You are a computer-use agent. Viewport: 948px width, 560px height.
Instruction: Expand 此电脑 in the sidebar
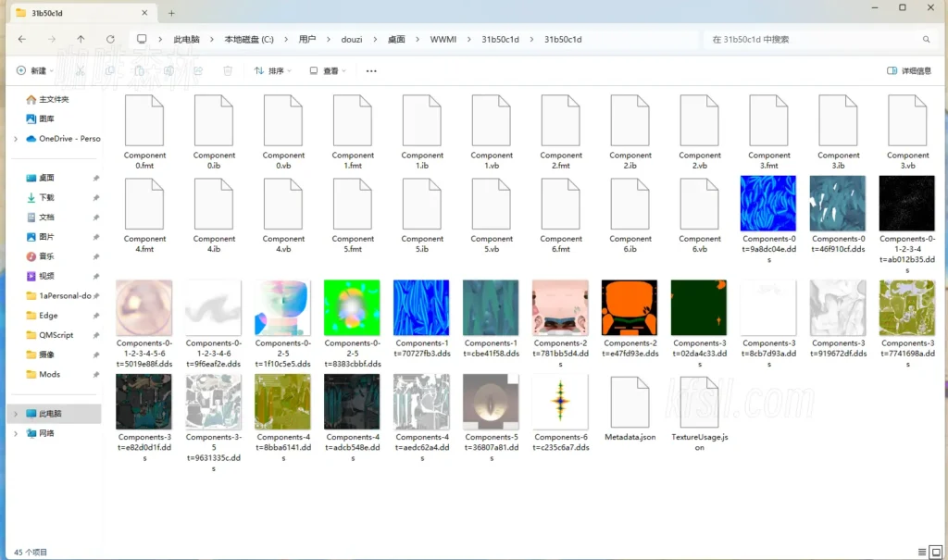(x=15, y=414)
